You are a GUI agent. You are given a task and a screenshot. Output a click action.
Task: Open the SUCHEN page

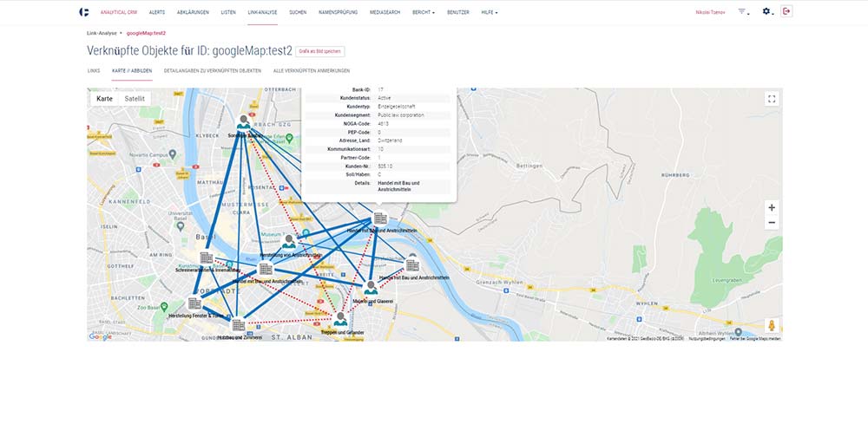pos(298,12)
